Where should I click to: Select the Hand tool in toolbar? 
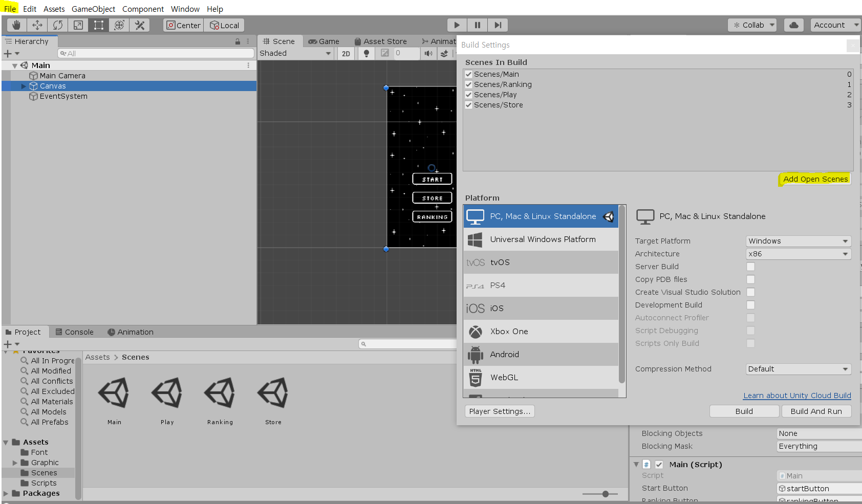point(16,25)
